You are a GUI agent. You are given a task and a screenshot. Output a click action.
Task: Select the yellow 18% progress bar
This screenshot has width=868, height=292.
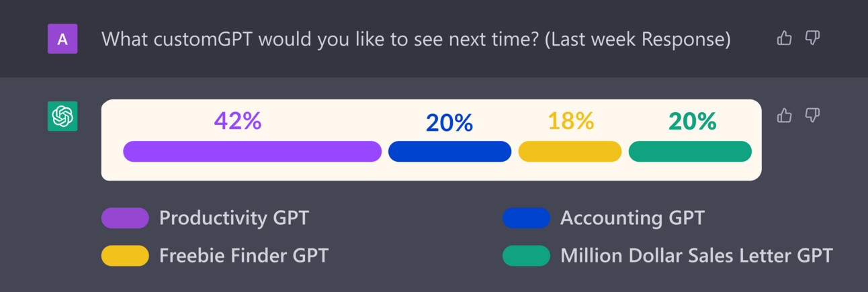coord(570,152)
